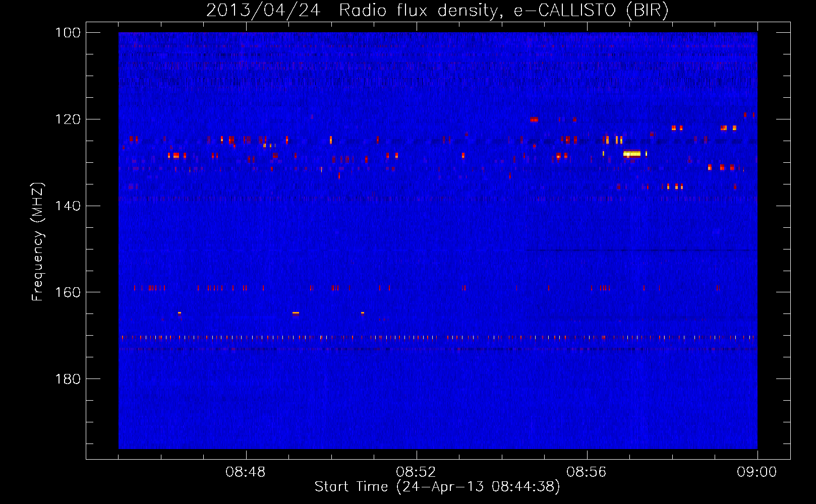
Task: Click the 08:48 time tick label
Action: point(246,472)
